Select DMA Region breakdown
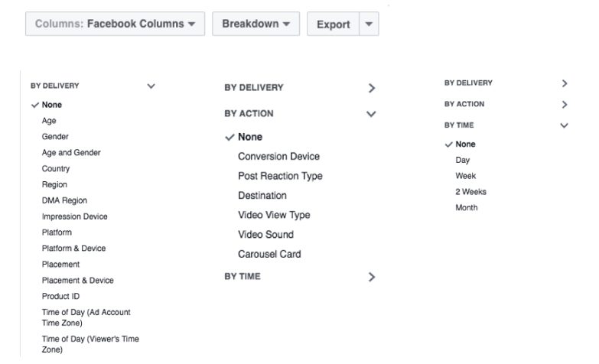This screenshot has height=364, width=599. (x=64, y=200)
